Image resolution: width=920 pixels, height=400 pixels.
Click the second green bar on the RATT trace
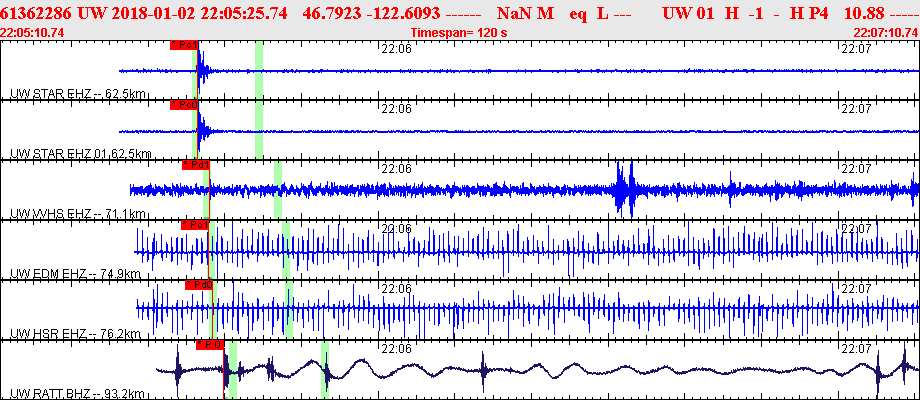pos(325,370)
